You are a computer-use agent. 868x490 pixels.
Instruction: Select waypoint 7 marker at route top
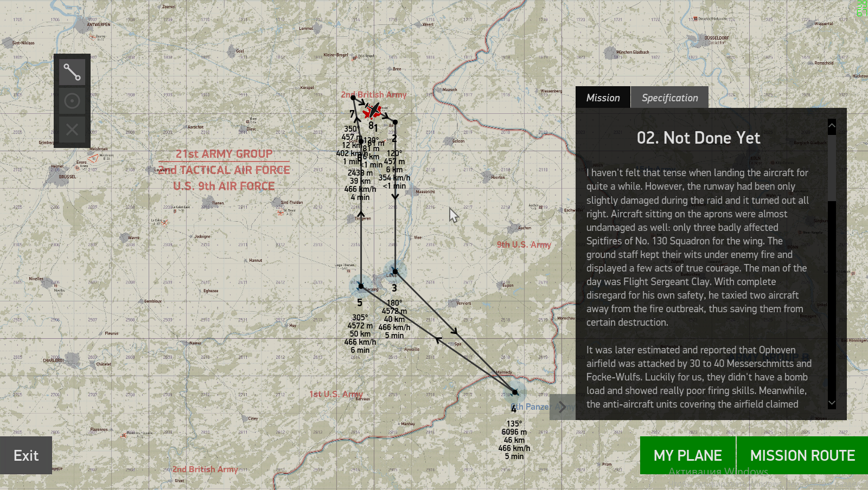pos(353,98)
